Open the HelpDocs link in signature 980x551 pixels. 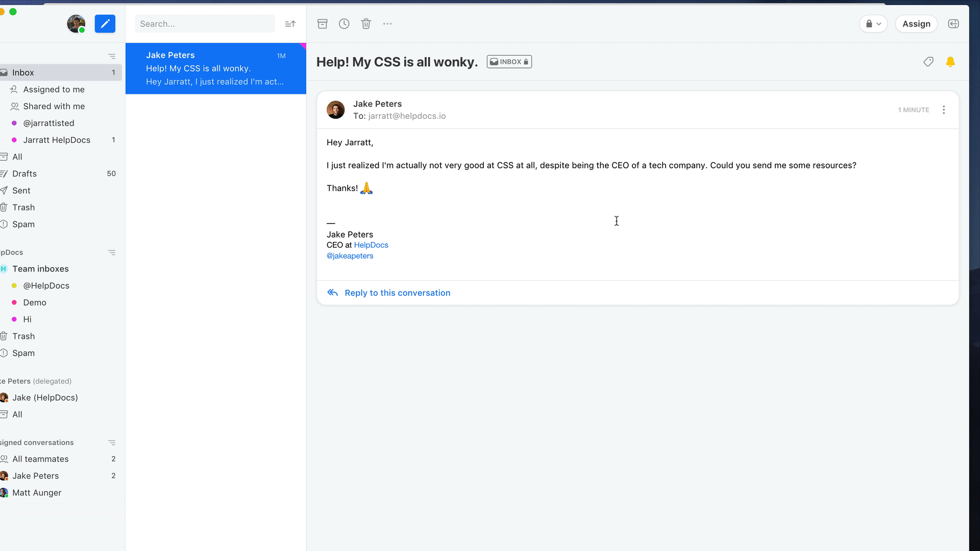tap(371, 245)
